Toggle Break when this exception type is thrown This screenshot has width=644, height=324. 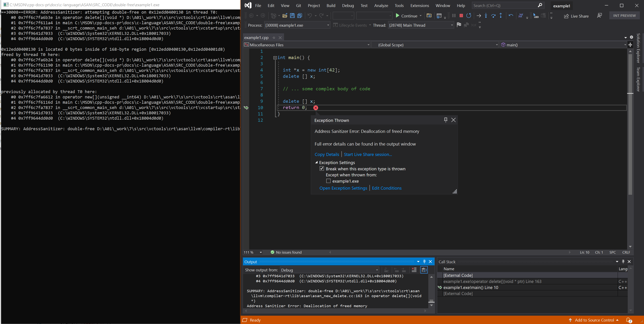pos(322,169)
